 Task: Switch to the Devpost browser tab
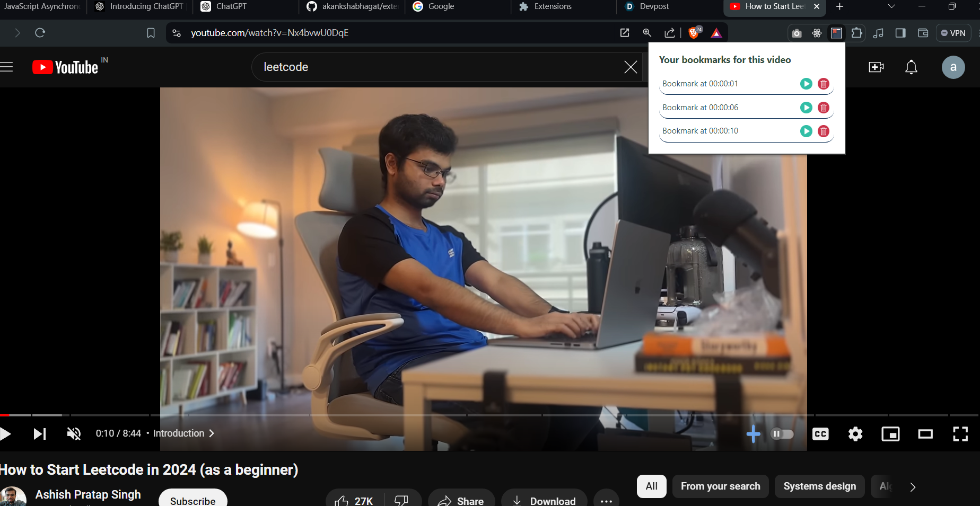pos(670,6)
